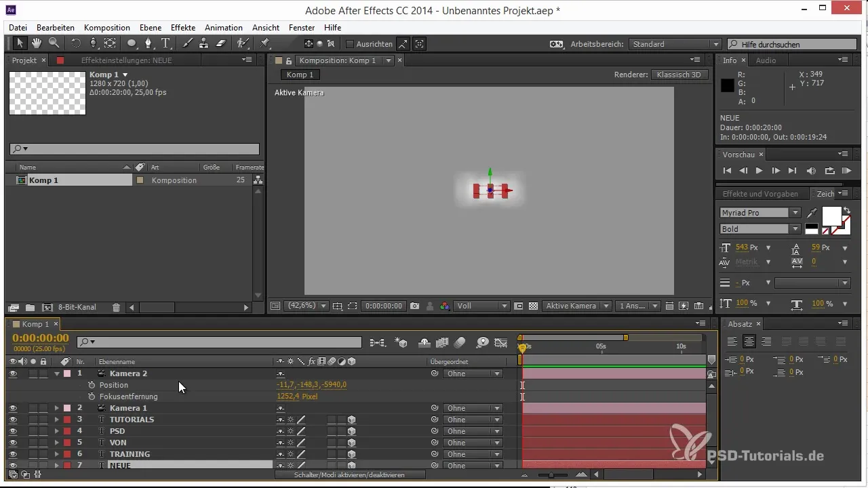Select the Roto Brush tool
Image resolution: width=868 pixels, height=488 pixels.
pyautogui.click(x=242, y=43)
